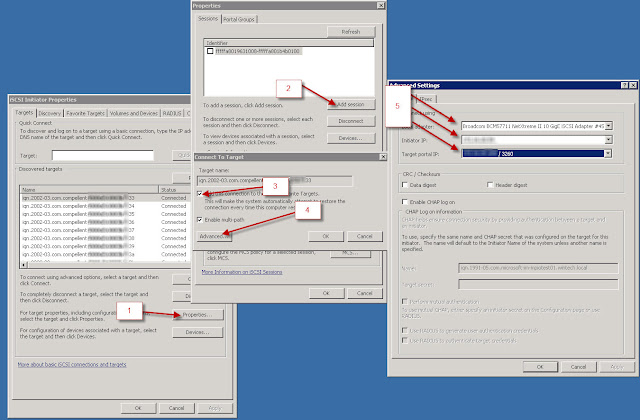This screenshot has width=640, height=420.
Task: Open the Target portal IP dropdown
Action: (609, 153)
